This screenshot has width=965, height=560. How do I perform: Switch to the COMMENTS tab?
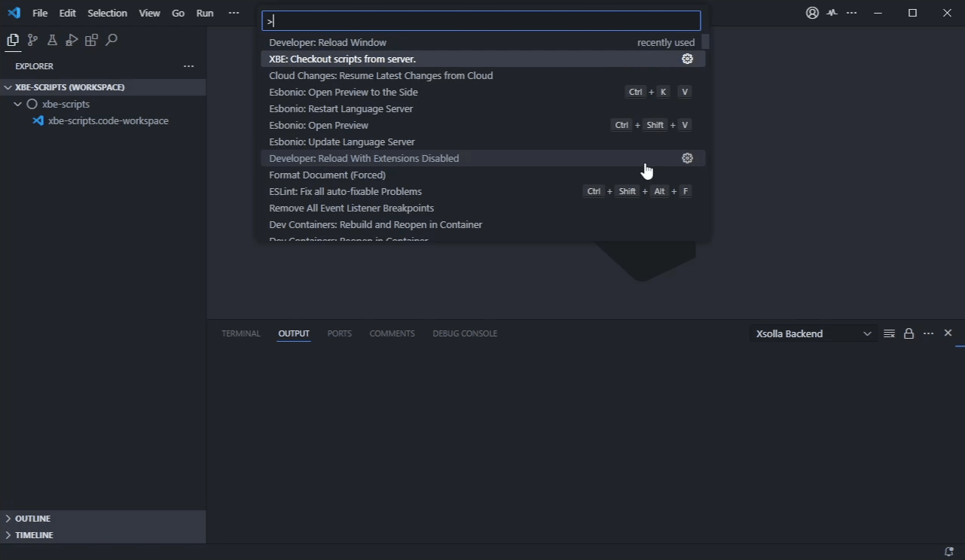click(392, 333)
